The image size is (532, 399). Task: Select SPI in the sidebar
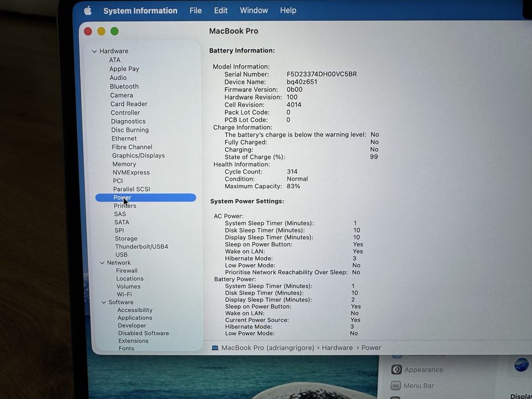[119, 230]
